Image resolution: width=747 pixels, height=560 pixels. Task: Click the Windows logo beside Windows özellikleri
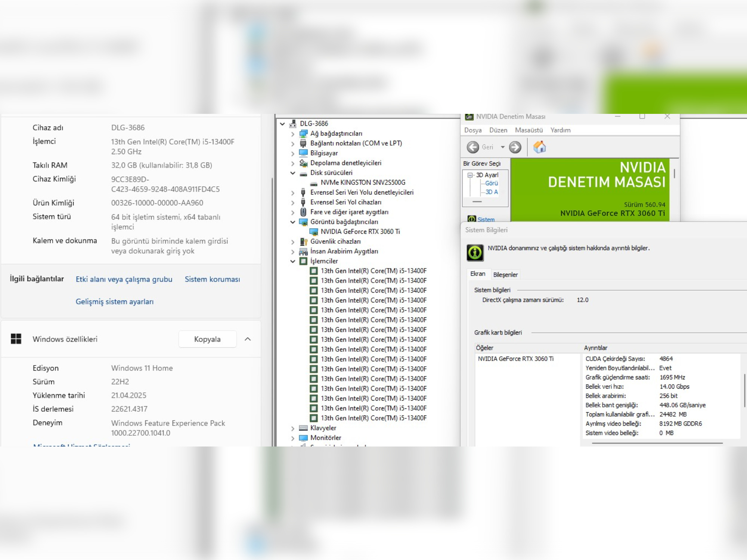pyautogui.click(x=16, y=339)
